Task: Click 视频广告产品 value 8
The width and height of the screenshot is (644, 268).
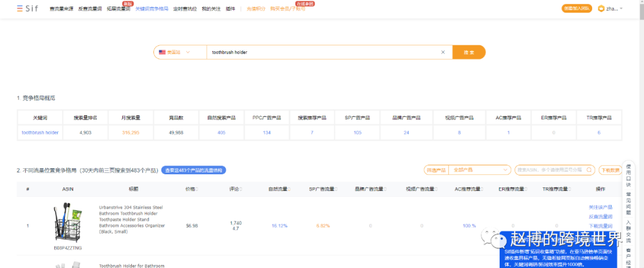Action: pos(459,133)
